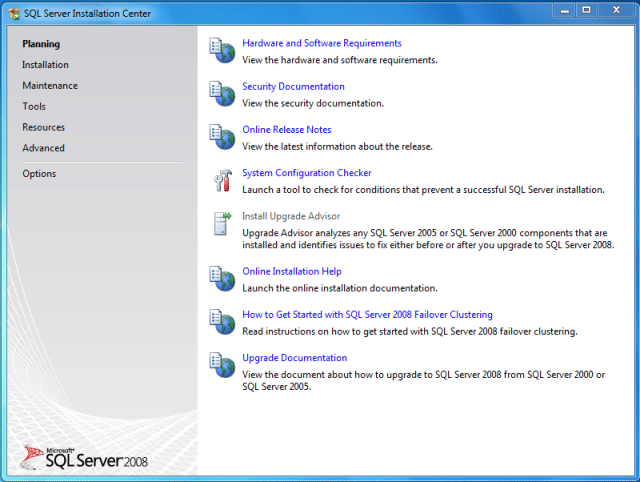This screenshot has height=482, width=640.
Task: Click text 'View the latest information about the release.'
Action: coord(337,147)
